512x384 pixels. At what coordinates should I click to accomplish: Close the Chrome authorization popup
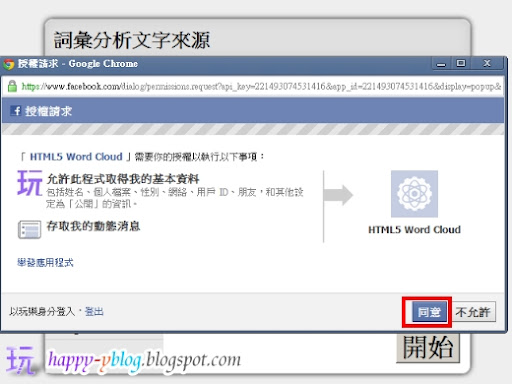pos(487,63)
